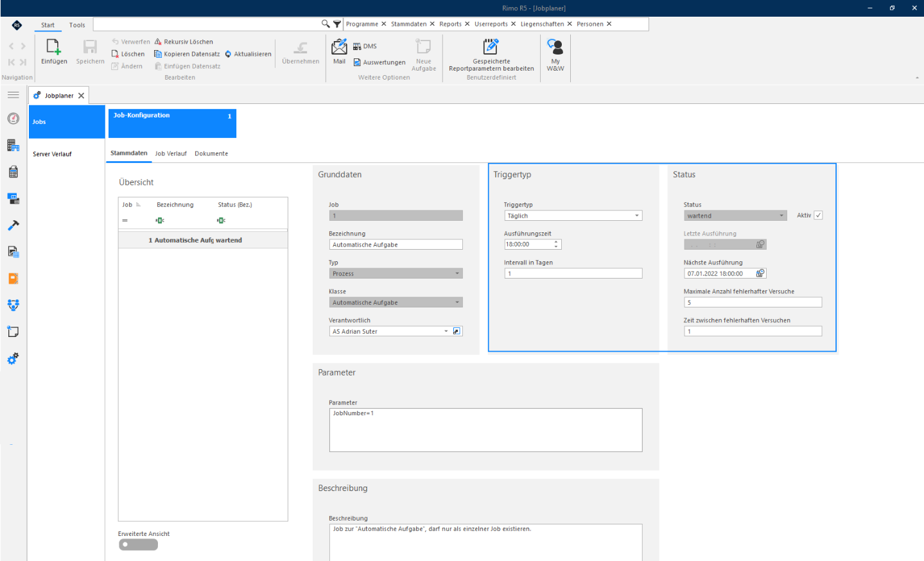Click the Aktualisieren refresh icon
Screen dimensions: 924x561
(228, 54)
